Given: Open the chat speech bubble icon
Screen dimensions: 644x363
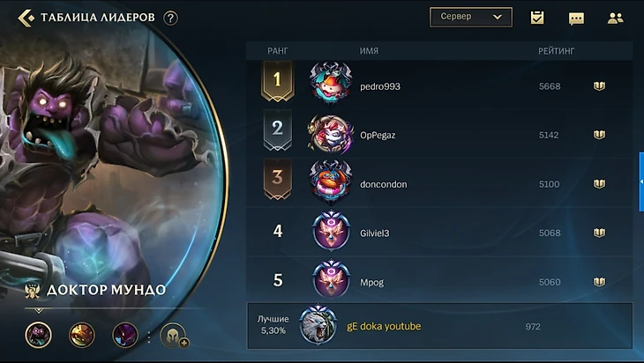Looking at the screenshot, I should (x=576, y=19).
